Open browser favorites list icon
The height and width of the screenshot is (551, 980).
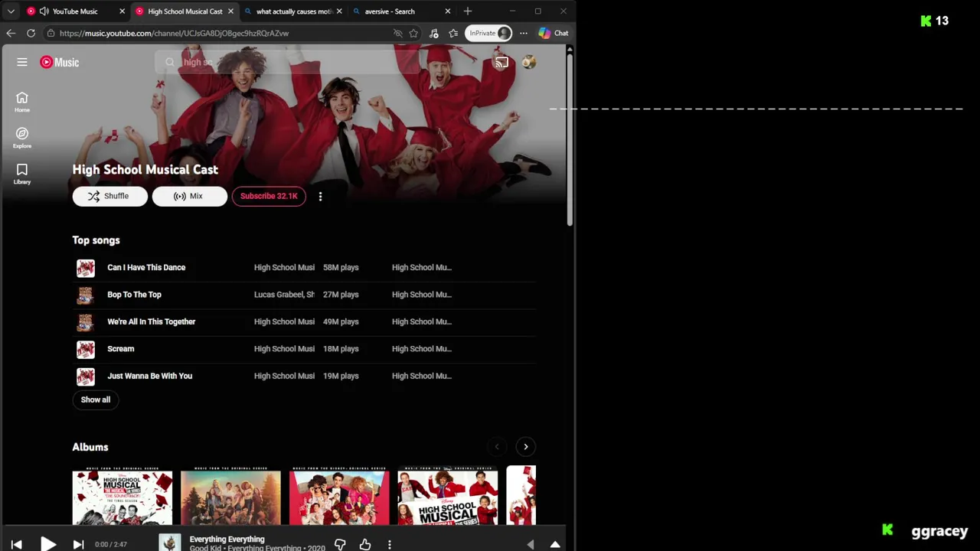tap(453, 33)
